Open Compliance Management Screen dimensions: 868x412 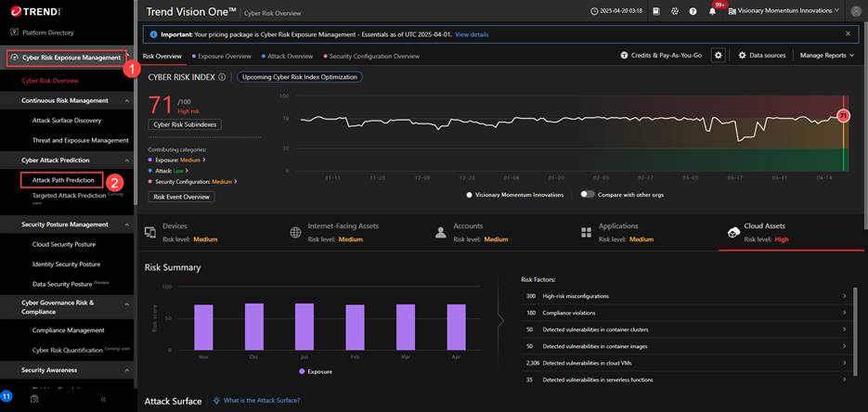coord(68,330)
